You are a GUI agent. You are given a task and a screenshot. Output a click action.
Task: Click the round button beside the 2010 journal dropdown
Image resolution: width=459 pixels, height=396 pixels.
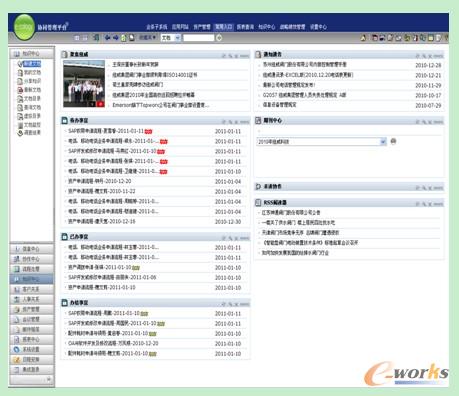click(x=393, y=141)
